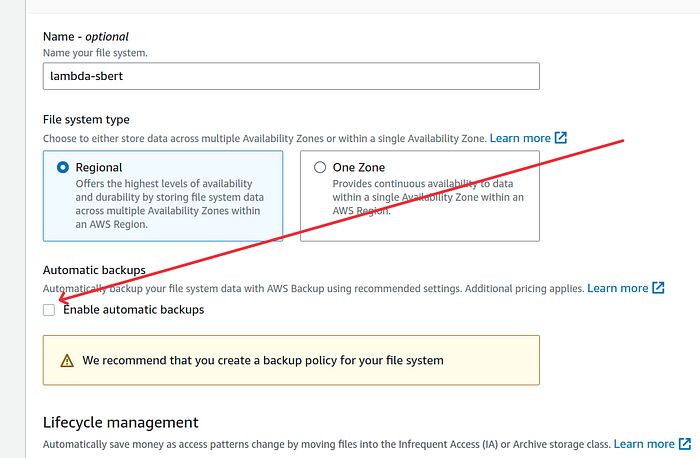The image size is (700, 458).
Task: Enable automatic backups checkbox
Action: pos(49,310)
